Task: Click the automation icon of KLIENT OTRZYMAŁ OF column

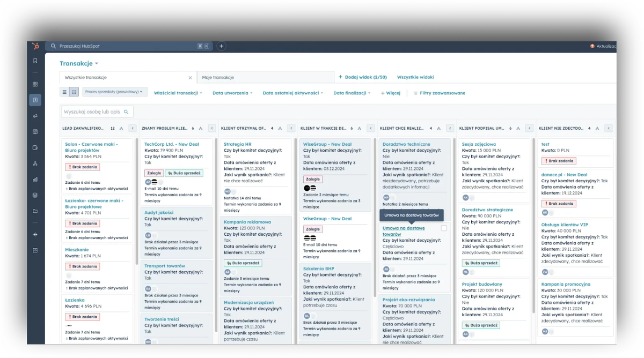Action: pos(280,128)
